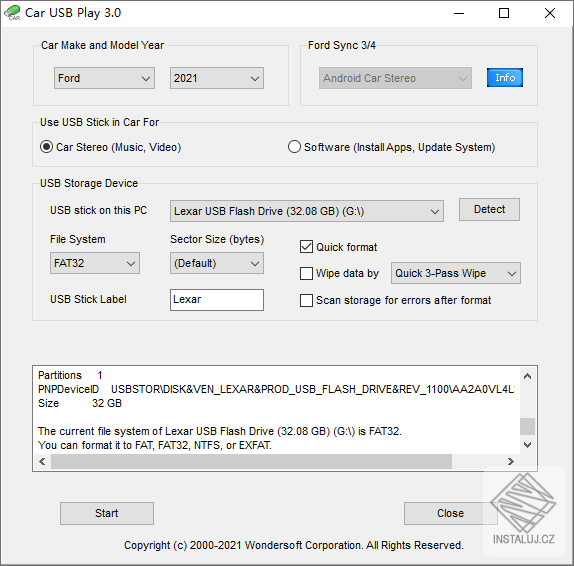Image resolution: width=574 pixels, height=566 pixels.
Task: Open the disabled Android Car Stereo dropdown
Action: tap(395, 78)
